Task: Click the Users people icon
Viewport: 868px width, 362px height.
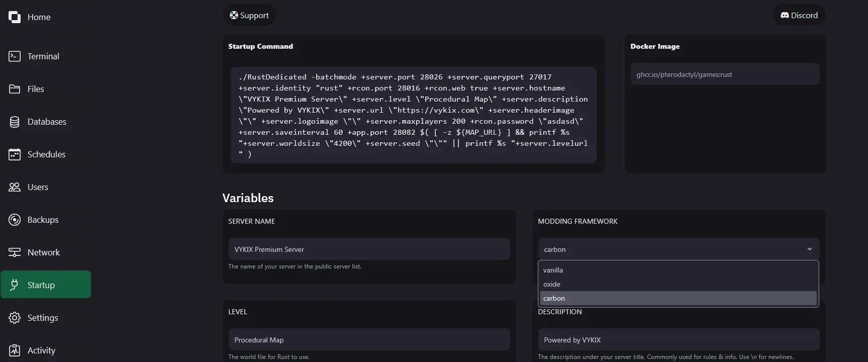Action: (x=15, y=187)
